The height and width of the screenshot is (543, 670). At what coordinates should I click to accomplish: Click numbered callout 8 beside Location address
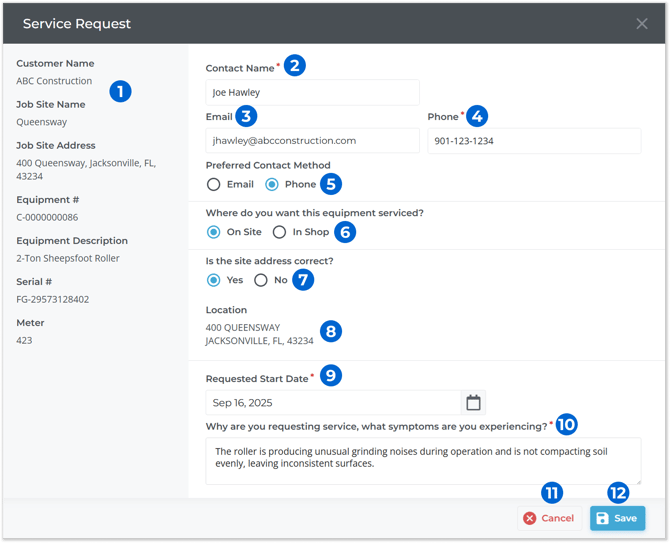(x=332, y=331)
